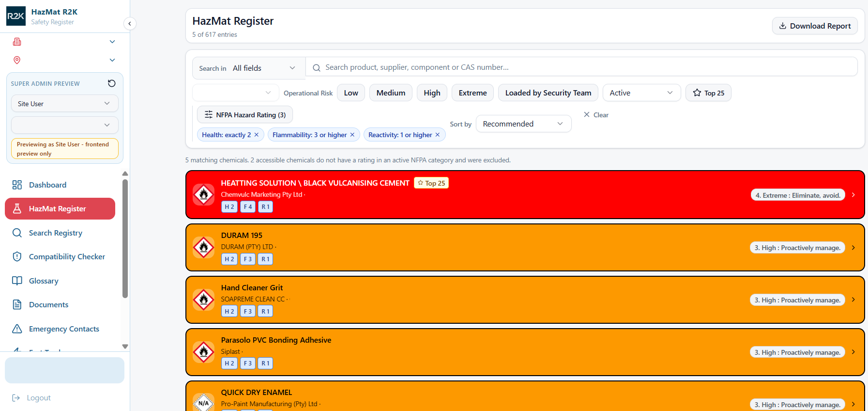Screen dimensions: 868x411
Task: Click the flammable hazard diamond on Hand Cleaner Grit
Action: 204,300
